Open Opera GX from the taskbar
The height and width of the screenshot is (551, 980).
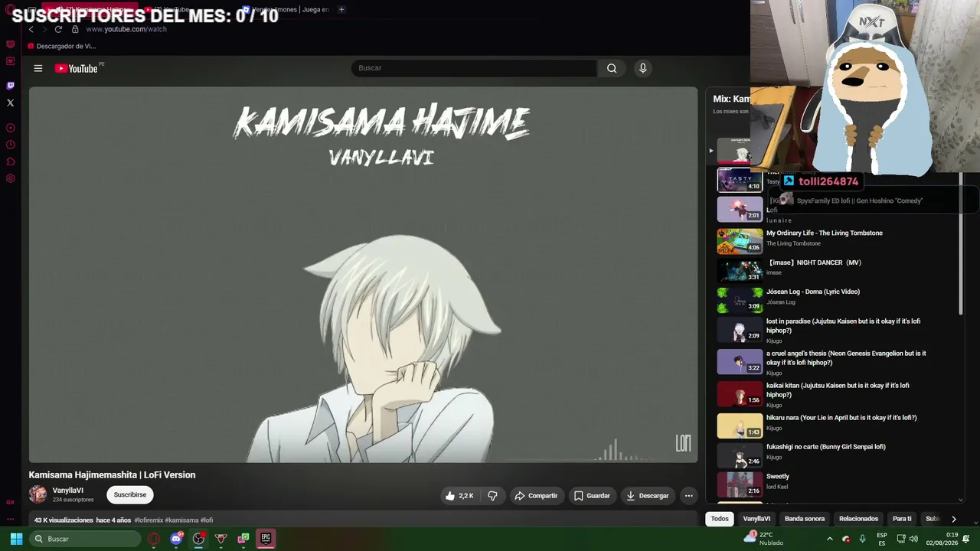pyautogui.click(x=155, y=539)
